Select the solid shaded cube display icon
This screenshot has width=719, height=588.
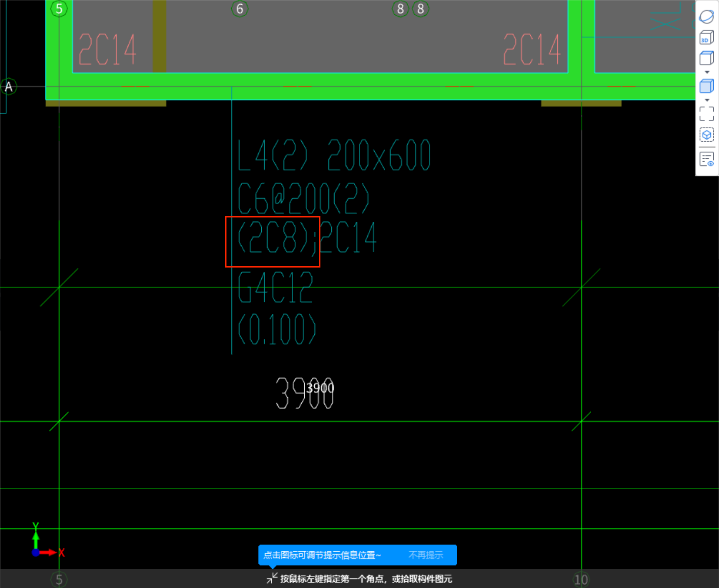[707, 86]
